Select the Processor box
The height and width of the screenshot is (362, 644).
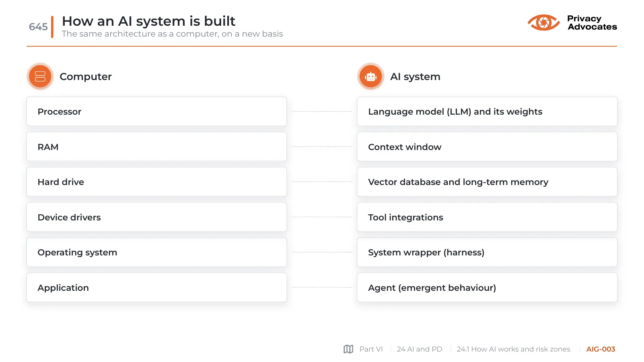(156, 111)
